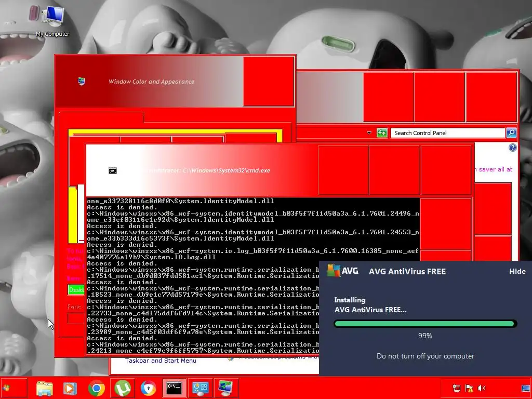Screen dimensions: 532x399
Task: Switch to the cmd.exe taskbar button
Action: click(x=174, y=388)
